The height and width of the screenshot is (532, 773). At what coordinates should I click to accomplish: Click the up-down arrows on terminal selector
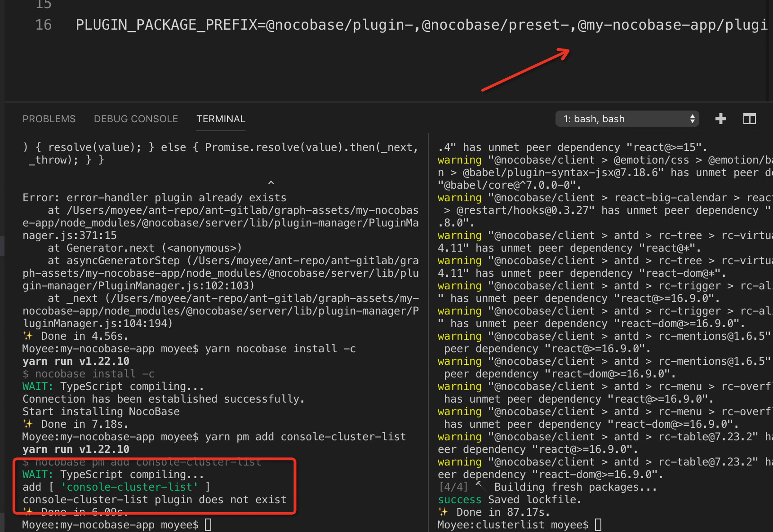(692, 119)
